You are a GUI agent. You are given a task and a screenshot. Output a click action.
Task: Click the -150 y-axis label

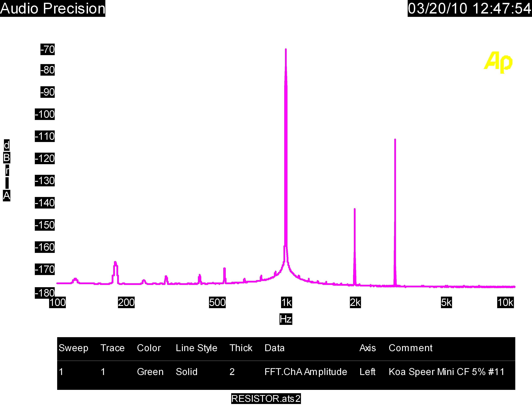[45, 225]
